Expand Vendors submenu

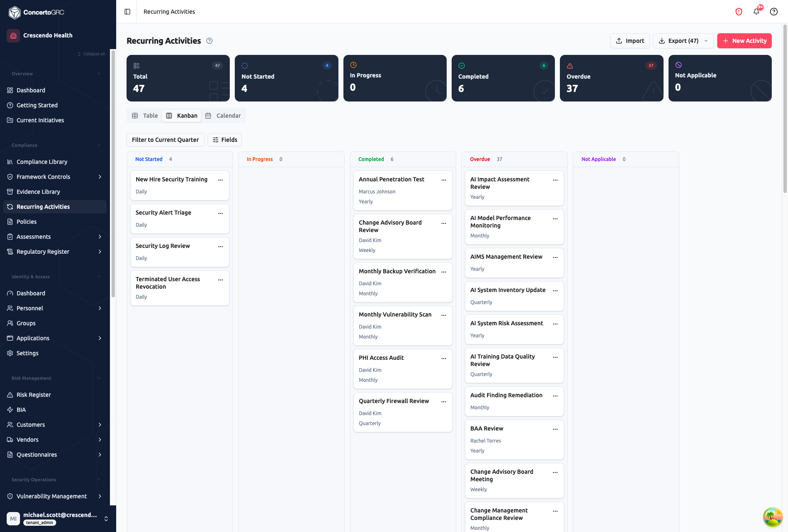pos(100,440)
